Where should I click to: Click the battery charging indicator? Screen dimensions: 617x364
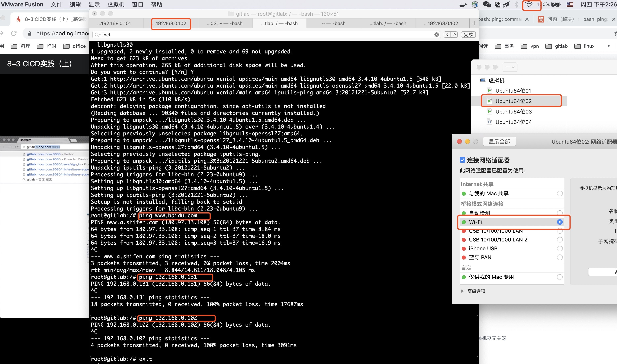coord(556,4)
